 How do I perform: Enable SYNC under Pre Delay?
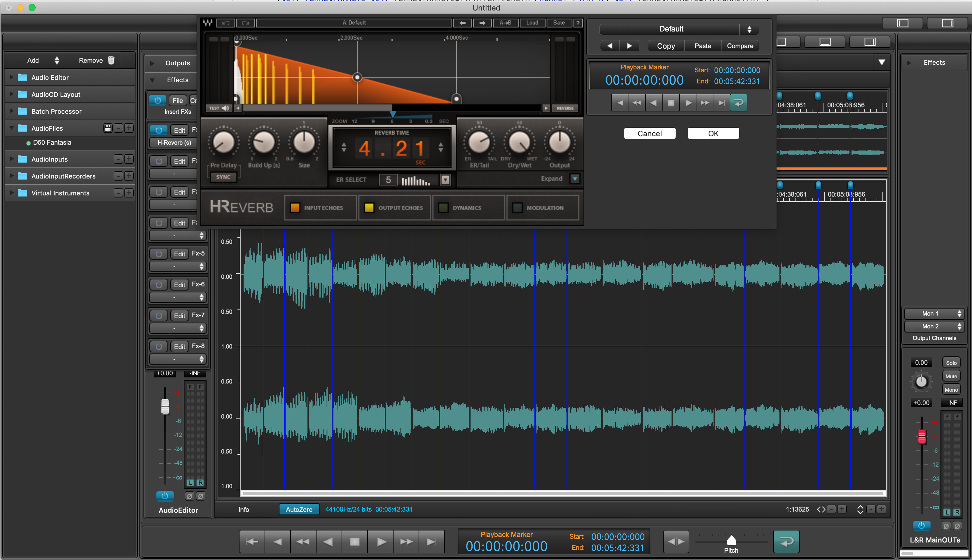[x=223, y=177]
